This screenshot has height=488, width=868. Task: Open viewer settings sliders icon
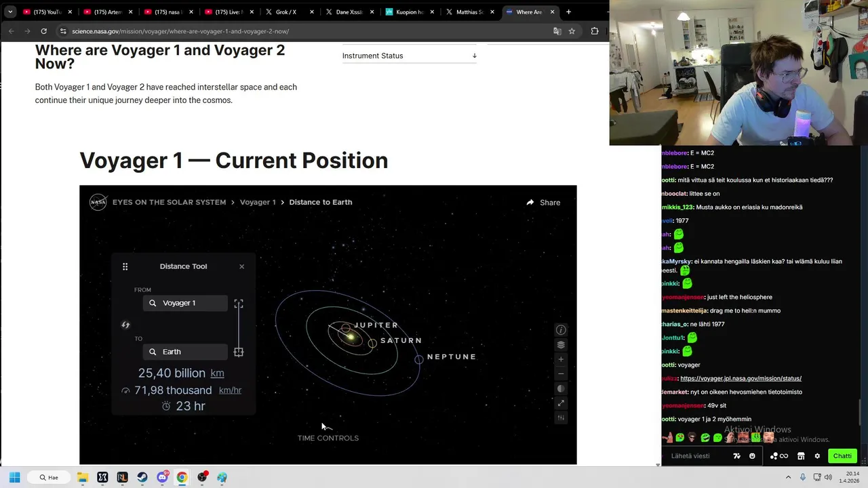click(x=561, y=418)
